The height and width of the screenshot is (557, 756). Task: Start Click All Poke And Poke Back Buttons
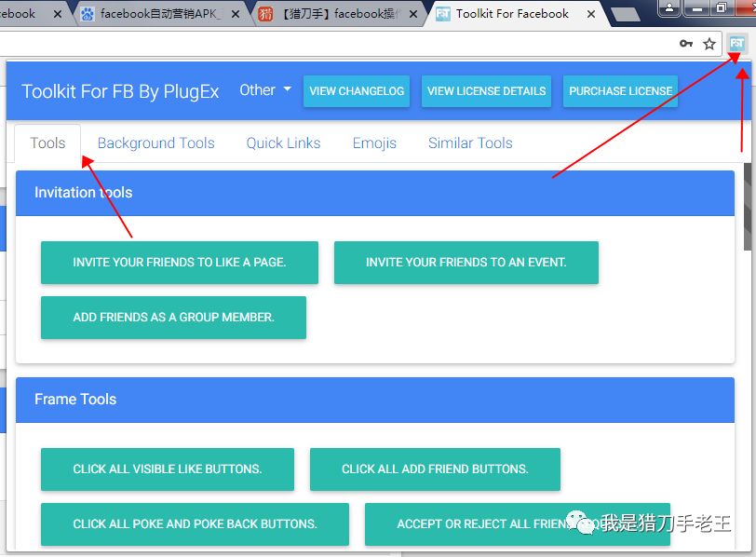195,524
